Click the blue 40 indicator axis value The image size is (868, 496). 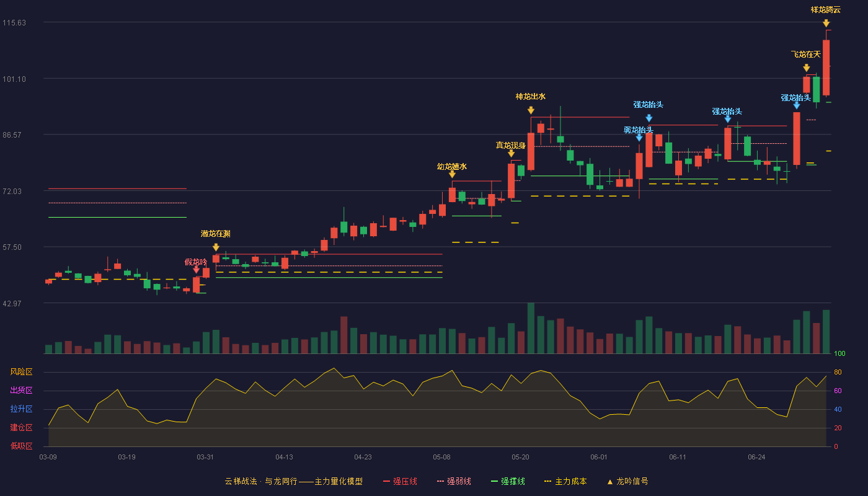[x=838, y=409]
